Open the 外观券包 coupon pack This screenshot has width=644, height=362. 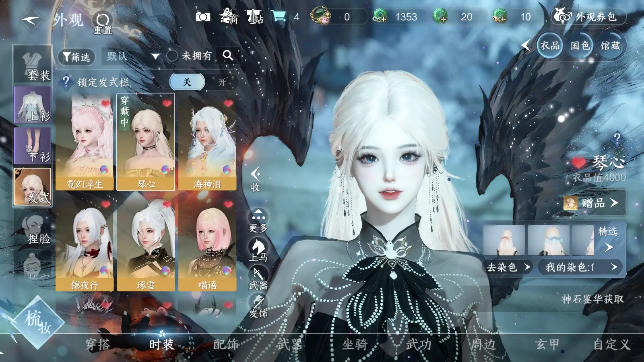588,16
